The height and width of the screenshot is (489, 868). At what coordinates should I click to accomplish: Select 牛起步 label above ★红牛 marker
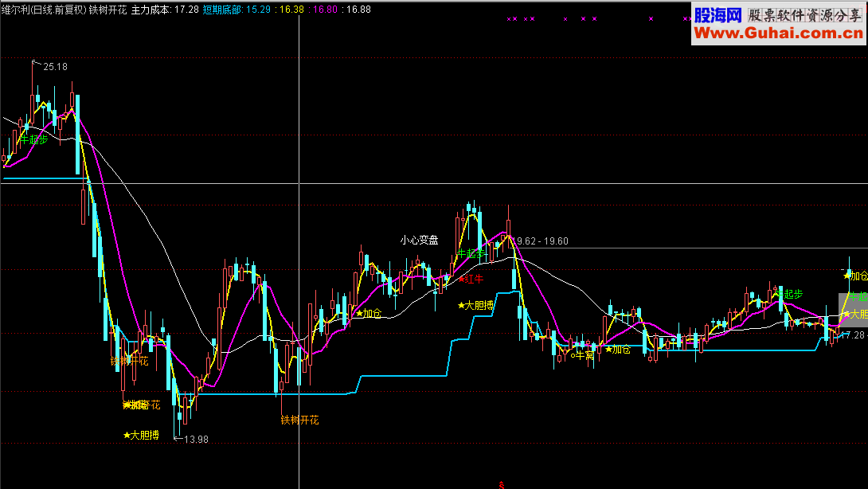(x=471, y=253)
